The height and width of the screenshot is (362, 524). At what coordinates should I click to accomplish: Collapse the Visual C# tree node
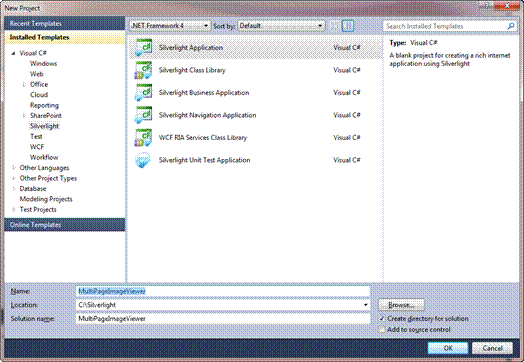point(14,53)
